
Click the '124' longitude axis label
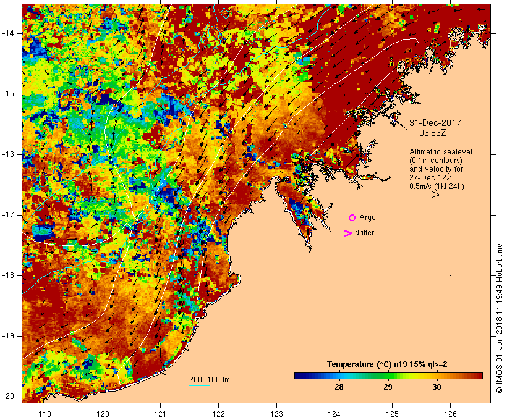coord(334,414)
